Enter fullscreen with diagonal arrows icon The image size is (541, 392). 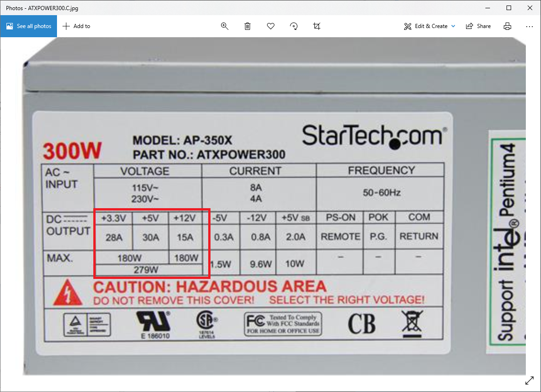click(529, 381)
